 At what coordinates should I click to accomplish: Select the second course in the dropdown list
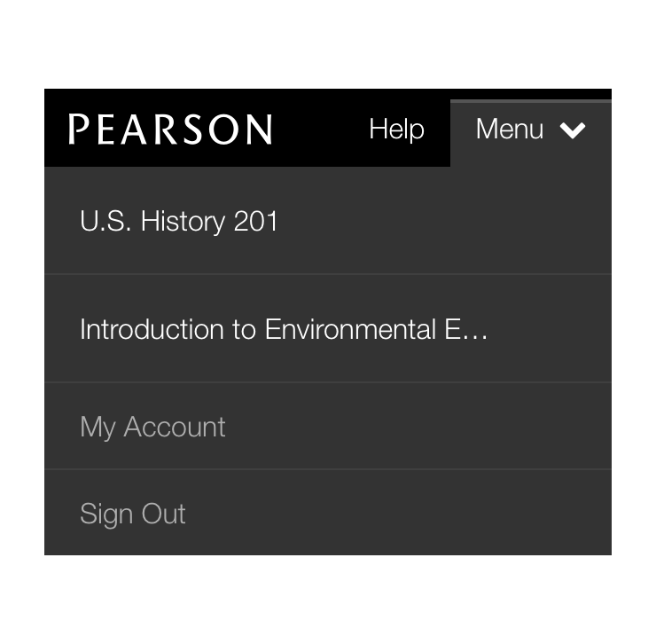tap(284, 329)
